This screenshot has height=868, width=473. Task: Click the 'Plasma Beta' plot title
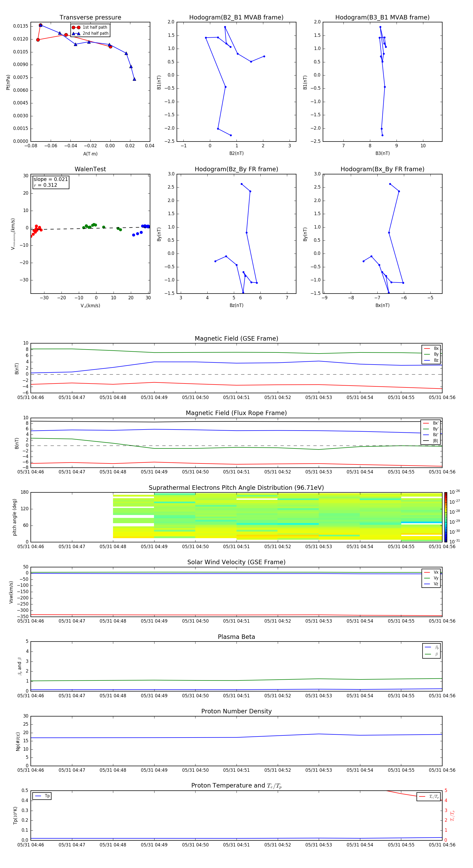click(236, 637)
